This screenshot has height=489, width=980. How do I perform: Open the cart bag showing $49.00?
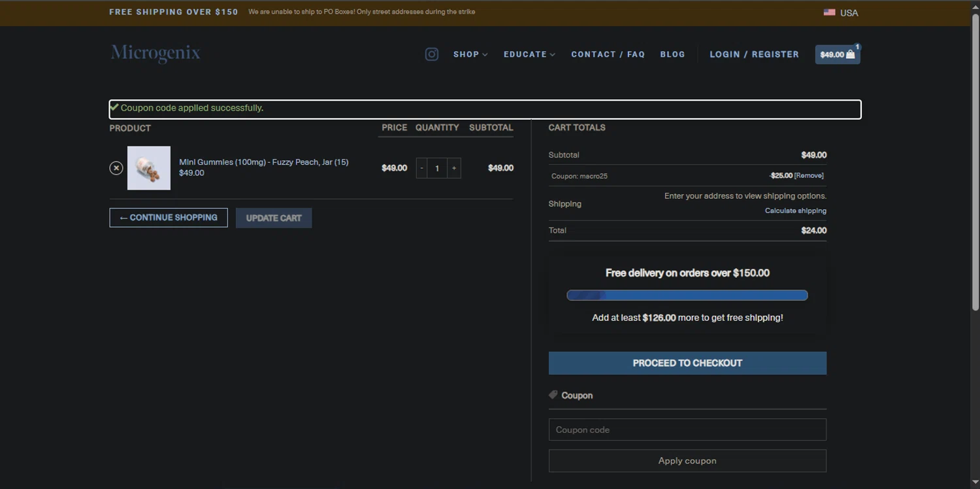click(x=838, y=54)
